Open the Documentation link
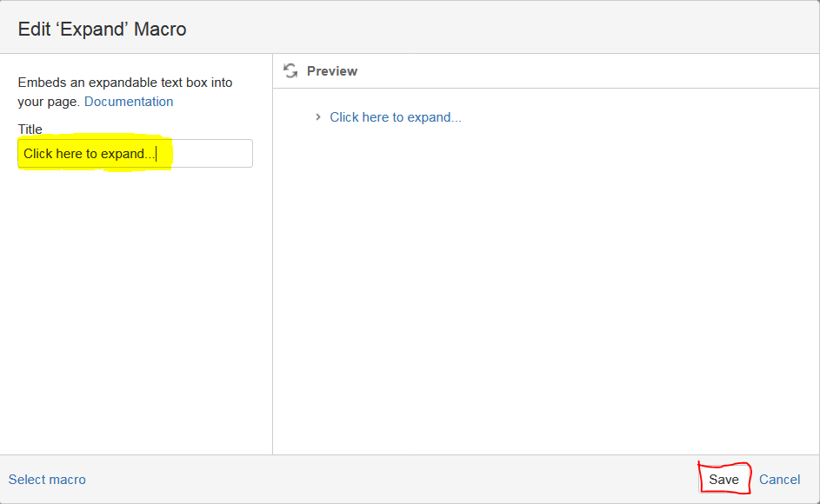This screenshot has height=504, width=820. pyautogui.click(x=129, y=102)
